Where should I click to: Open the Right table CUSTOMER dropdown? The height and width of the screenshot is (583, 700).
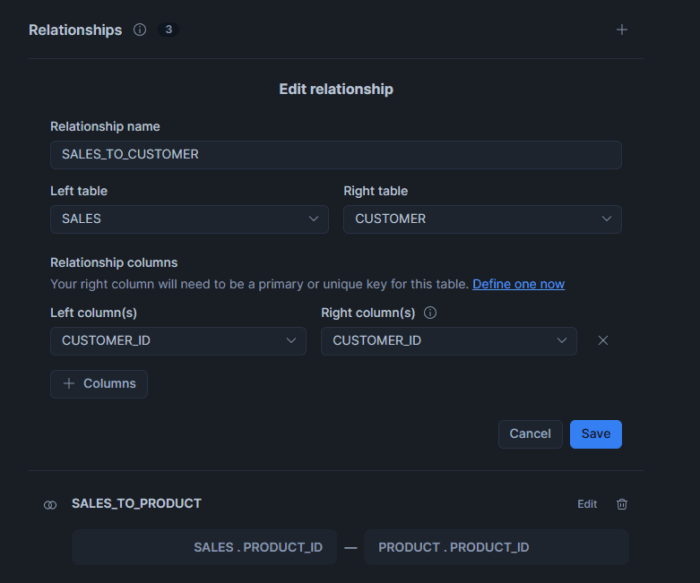point(482,219)
